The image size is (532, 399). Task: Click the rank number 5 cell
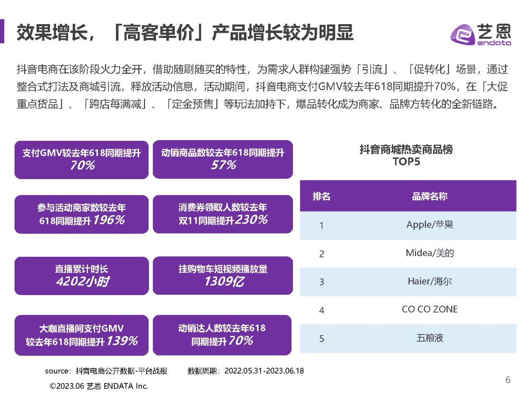(x=321, y=339)
